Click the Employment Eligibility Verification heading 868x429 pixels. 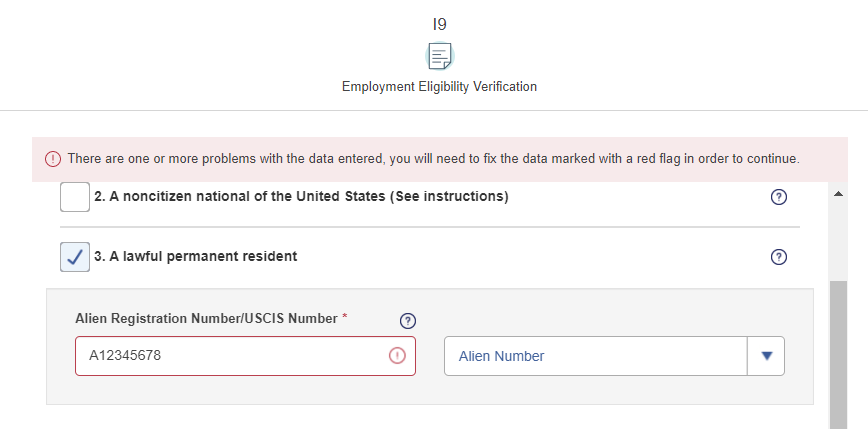point(440,87)
